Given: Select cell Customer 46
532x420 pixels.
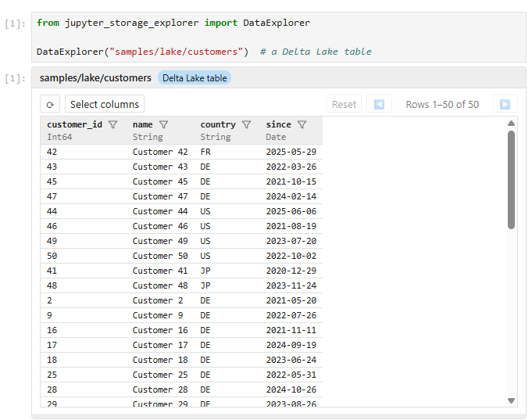Looking at the screenshot, I should click(160, 226).
